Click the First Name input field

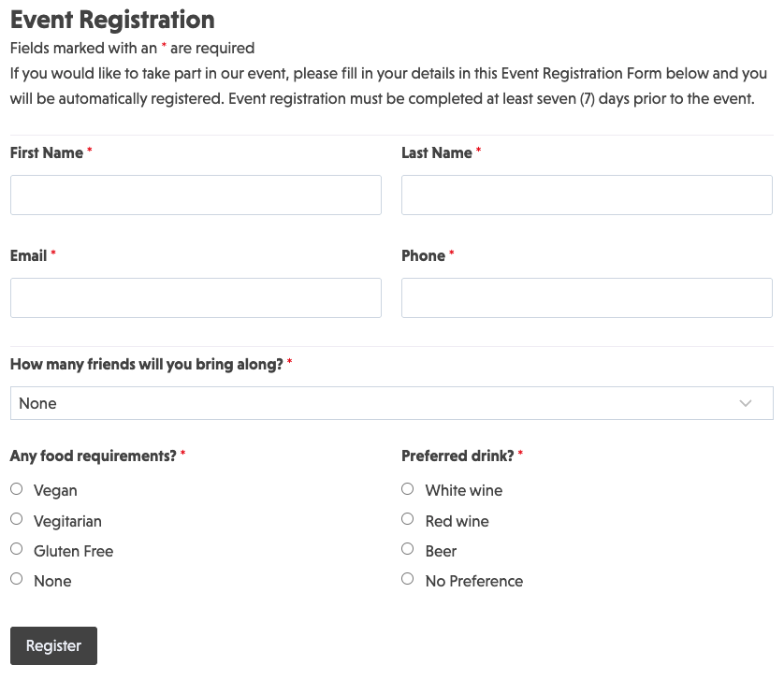(196, 195)
